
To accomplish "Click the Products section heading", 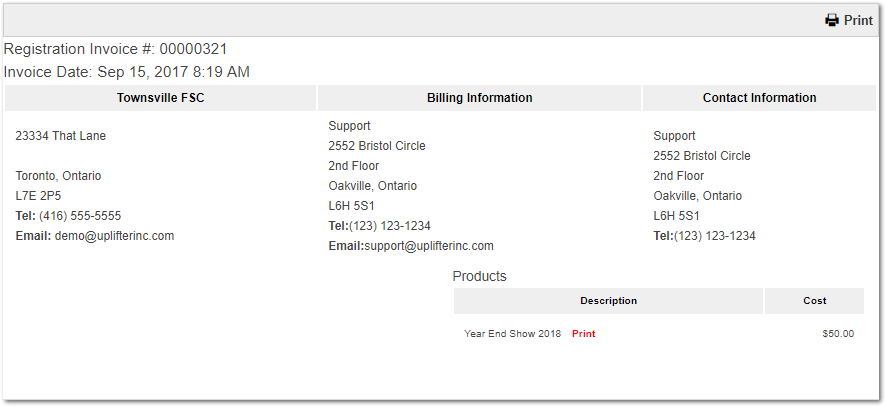I will (x=479, y=276).
